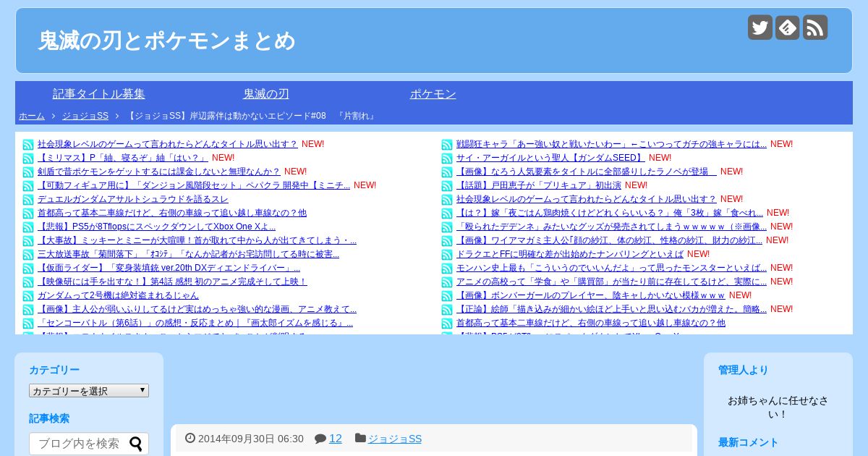This screenshot has height=456, width=868.
Task: Go to ホーム breadcrumb link
Action: click(x=32, y=116)
